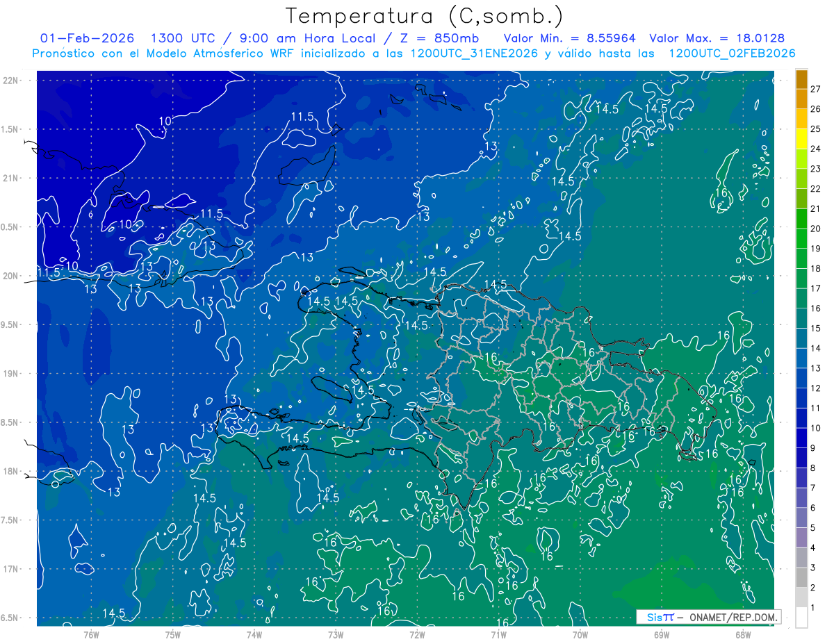Image resolution: width=834 pixels, height=644 pixels.
Task: Click the "Valor Max. = 18.0128" value
Action: click(x=717, y=38)
